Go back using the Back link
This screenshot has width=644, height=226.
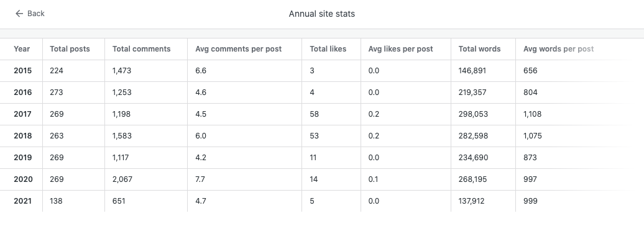pyautogui.click(x=30, y=14)
